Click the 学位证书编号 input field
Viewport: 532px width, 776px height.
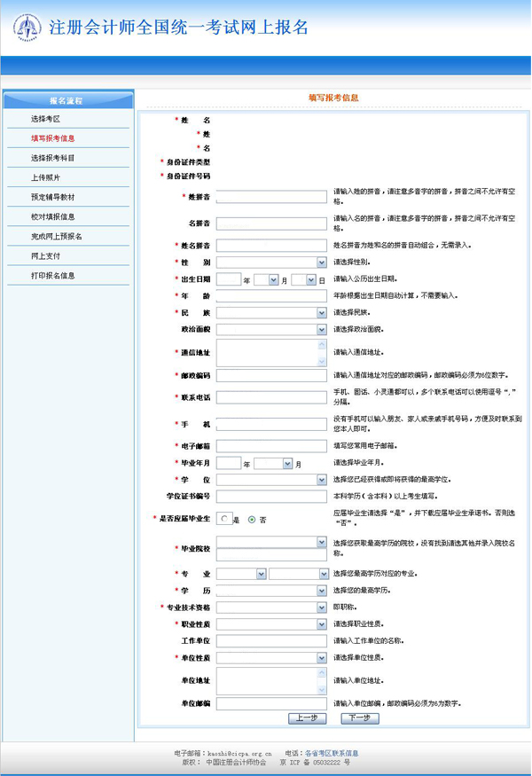click(x=271, y=497)
